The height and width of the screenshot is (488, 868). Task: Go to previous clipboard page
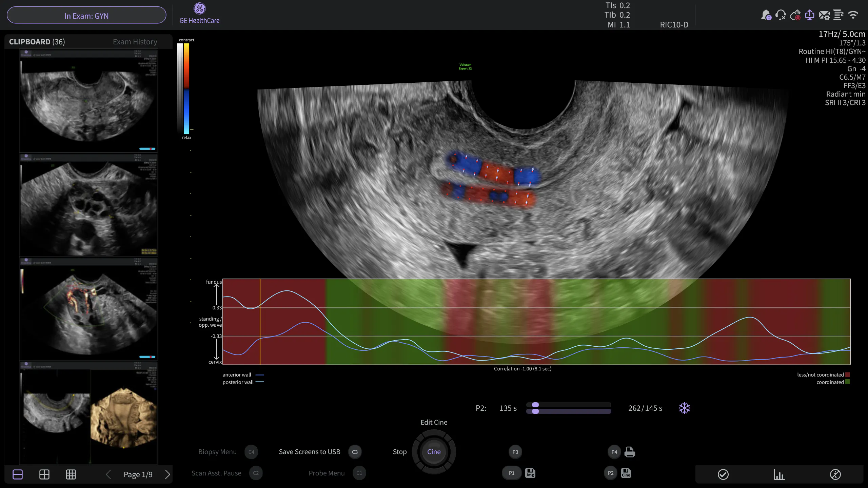[108, 474]
